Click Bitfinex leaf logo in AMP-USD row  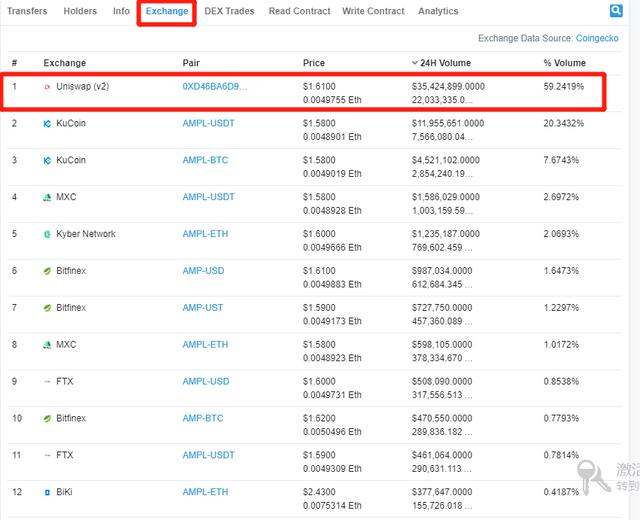click(x=47, y=271)
